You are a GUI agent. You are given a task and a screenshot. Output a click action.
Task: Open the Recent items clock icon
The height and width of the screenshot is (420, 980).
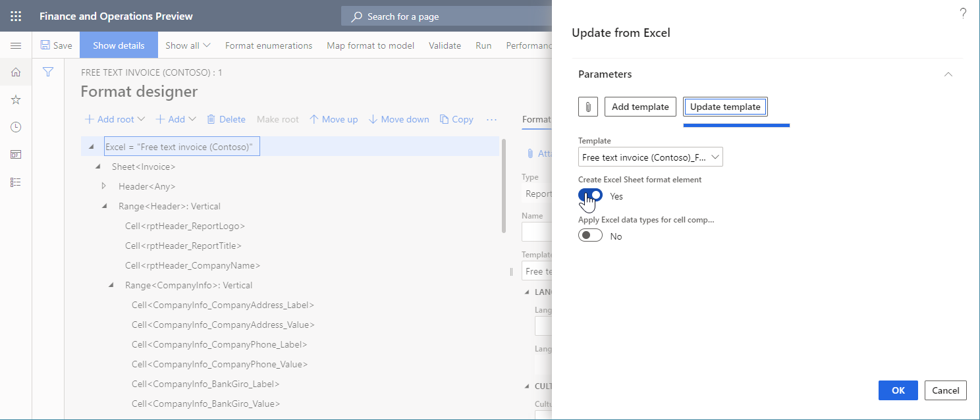pyautogui.click(x=16, y=126)
